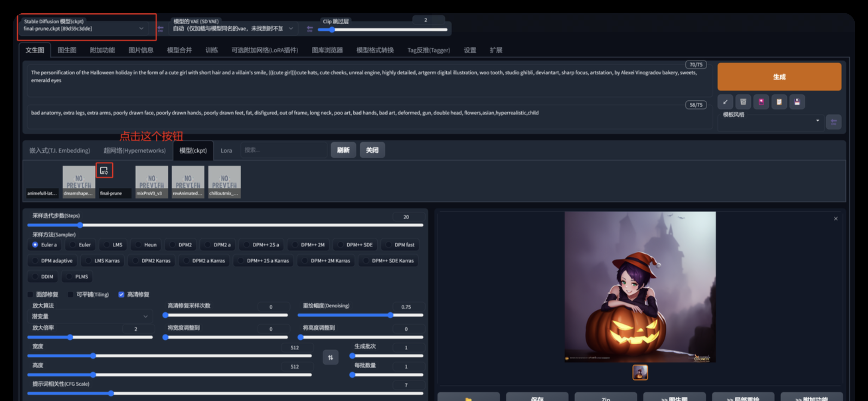
Task: Switch to the 图生图 tab
Action: (x=67, y=50)
